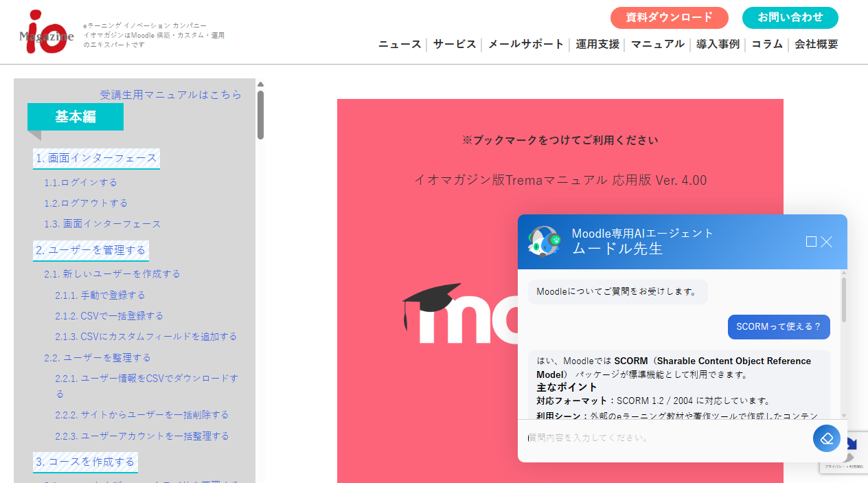The image size is (868, 483).
Task: Click the io Magazine logo
Action: point(47,32)
